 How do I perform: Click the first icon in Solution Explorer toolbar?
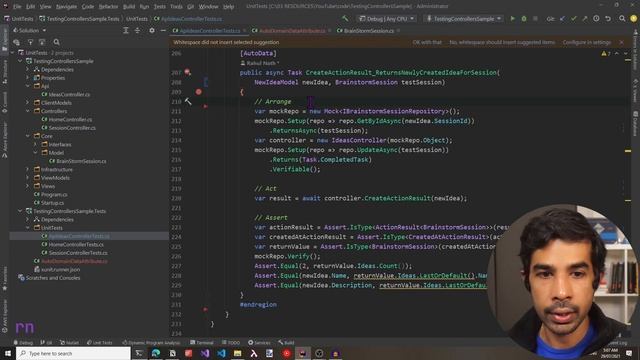(16, 42)
